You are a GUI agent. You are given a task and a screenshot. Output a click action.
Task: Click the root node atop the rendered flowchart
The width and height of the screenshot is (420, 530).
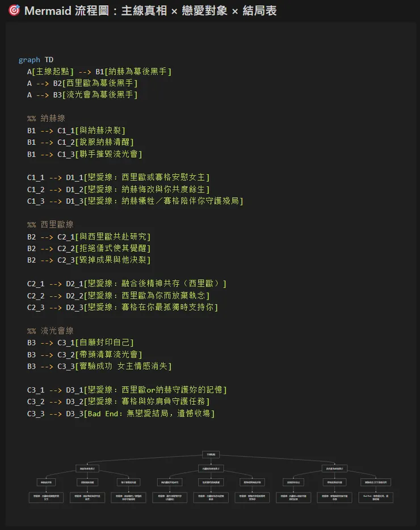pos(211,454)
